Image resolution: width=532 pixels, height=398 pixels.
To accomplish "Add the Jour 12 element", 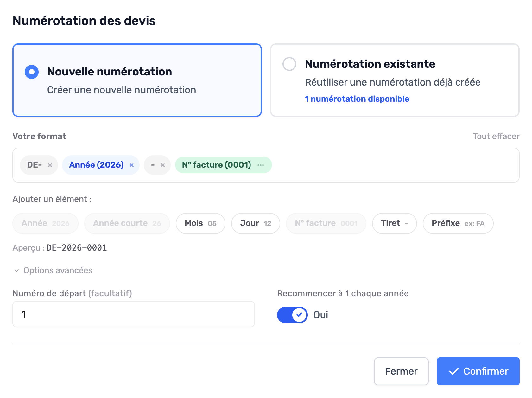I will pyautogui.click(x=256, y=223).
